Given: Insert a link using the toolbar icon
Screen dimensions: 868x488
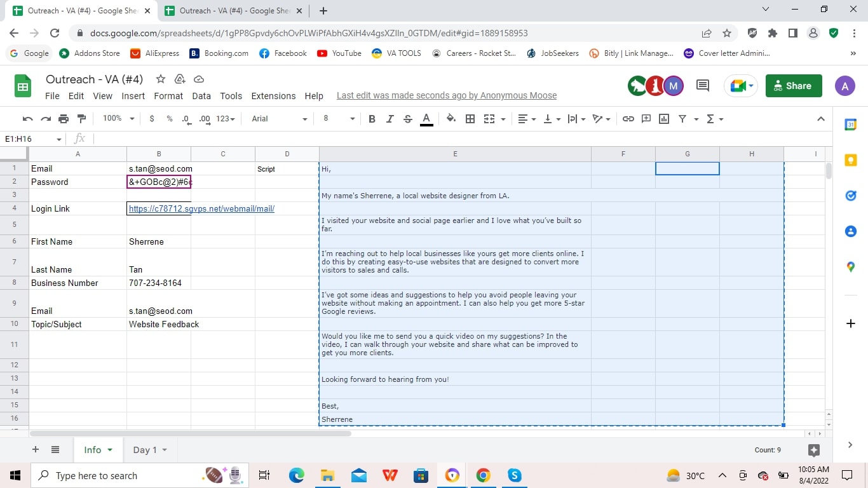Looking at the screenshot, I should [628, 119].
